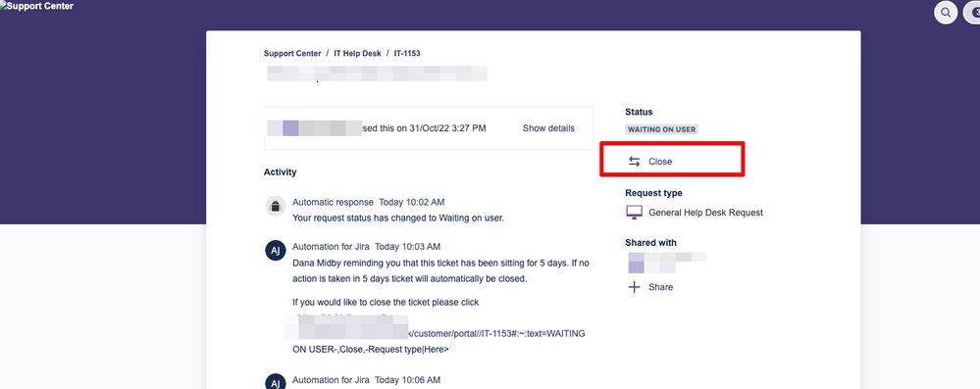Click the General Help Desk Request monitor icon
This screenshot has height=389, width=980.
point(635,213)
